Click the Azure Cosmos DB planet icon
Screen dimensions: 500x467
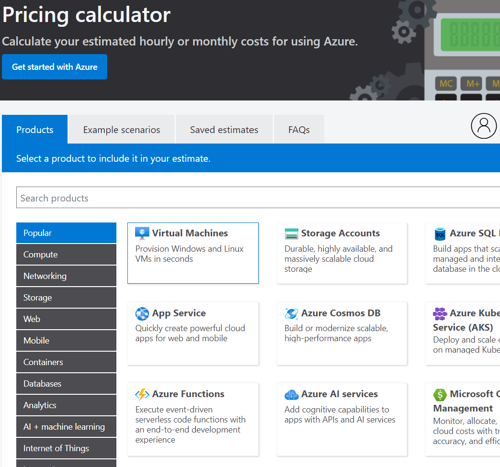coord(291,313)
